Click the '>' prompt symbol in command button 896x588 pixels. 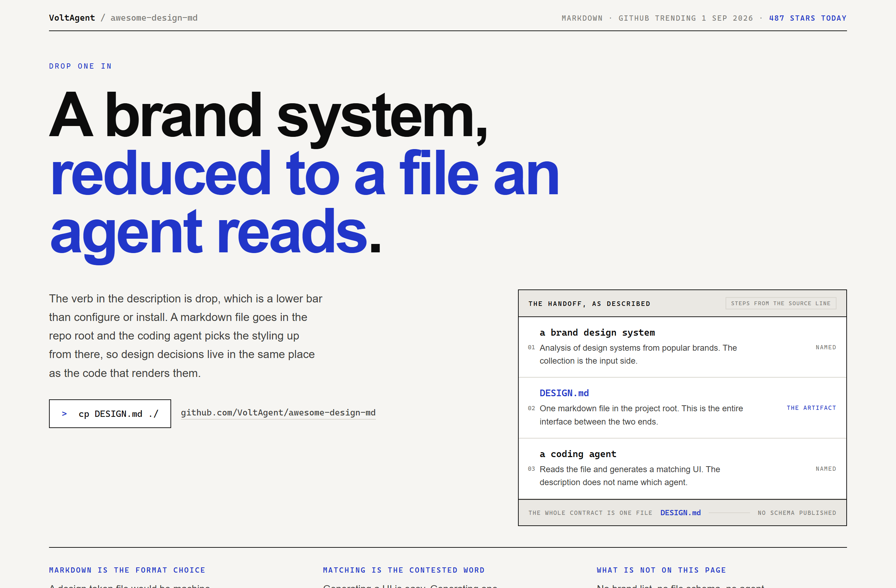tap(64, 414)
